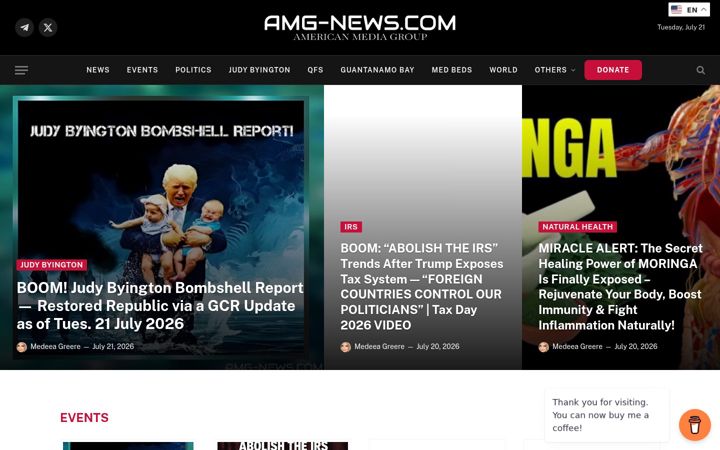
Task: Open the Guantanamo Bay menu item
Action: 377,70
